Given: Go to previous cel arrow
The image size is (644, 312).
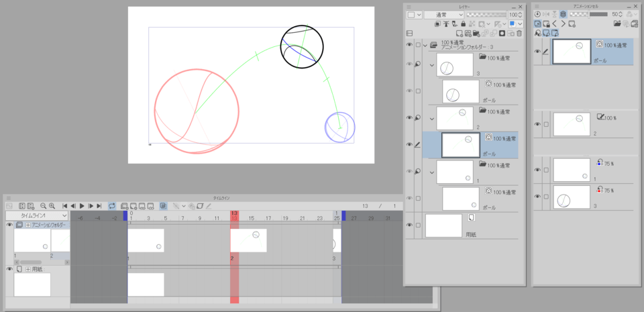Looking at the screenshot, I should point(555,23).
